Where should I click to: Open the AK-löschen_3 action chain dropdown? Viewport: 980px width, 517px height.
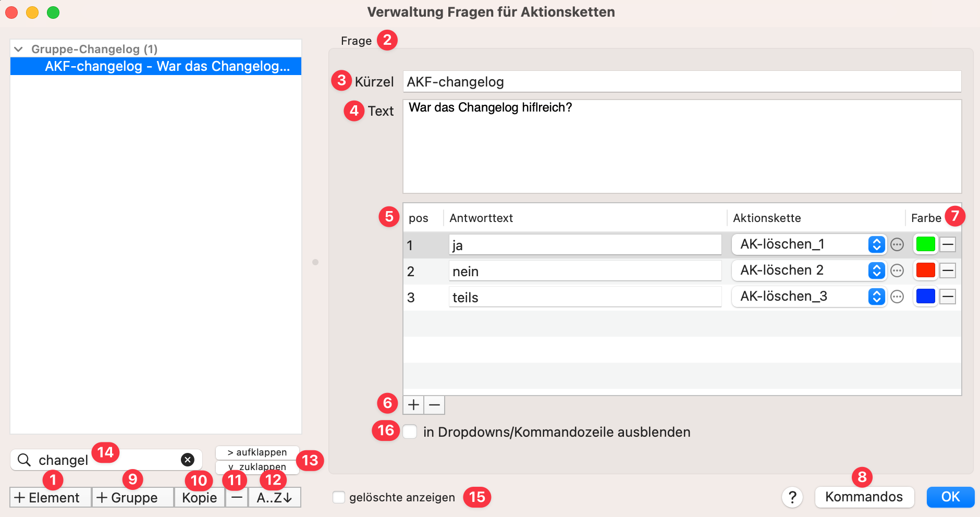[x=808, y=297]
